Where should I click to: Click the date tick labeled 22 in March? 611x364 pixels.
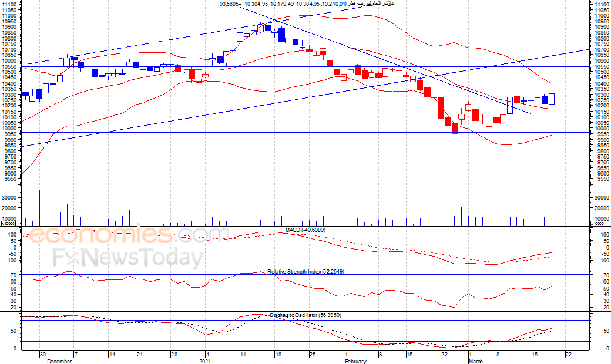[569, 354]
